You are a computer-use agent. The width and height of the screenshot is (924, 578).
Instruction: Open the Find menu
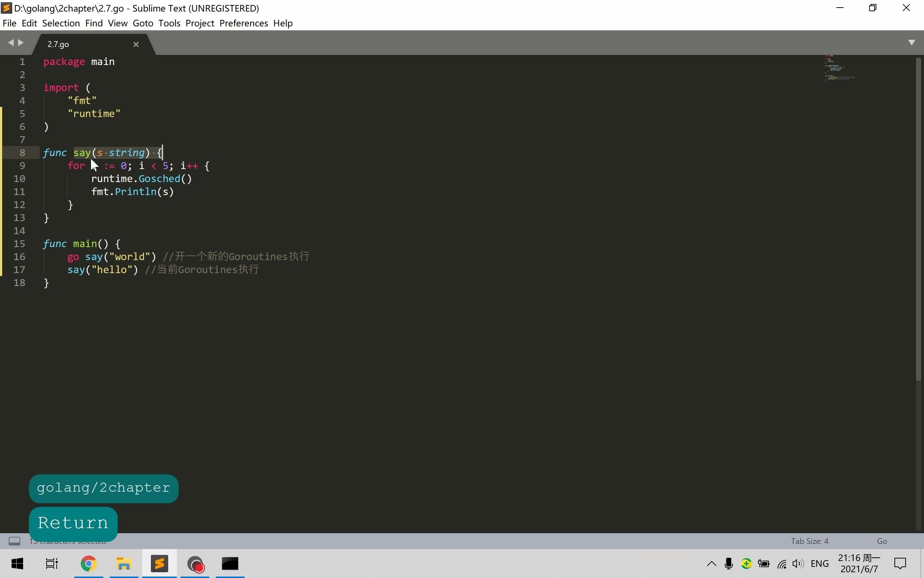click(94, 23)
